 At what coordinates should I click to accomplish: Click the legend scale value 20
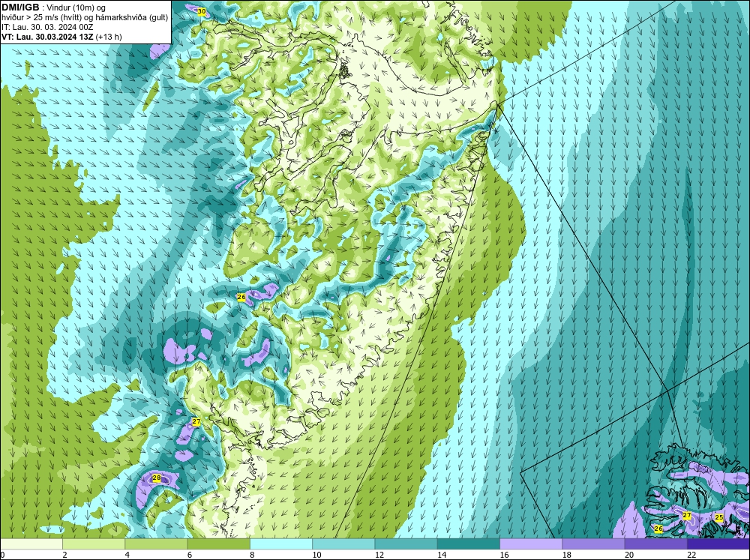click(x=629, y=554)
